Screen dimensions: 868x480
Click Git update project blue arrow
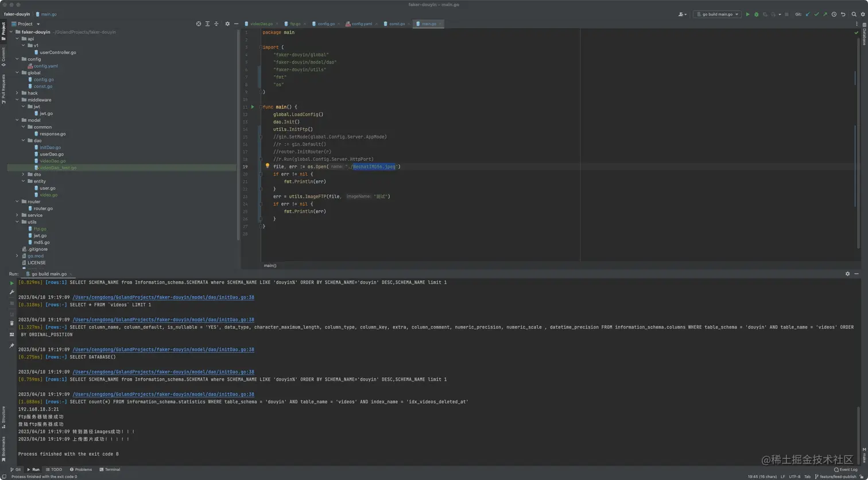pyautogui.click(x=808, y=14)
